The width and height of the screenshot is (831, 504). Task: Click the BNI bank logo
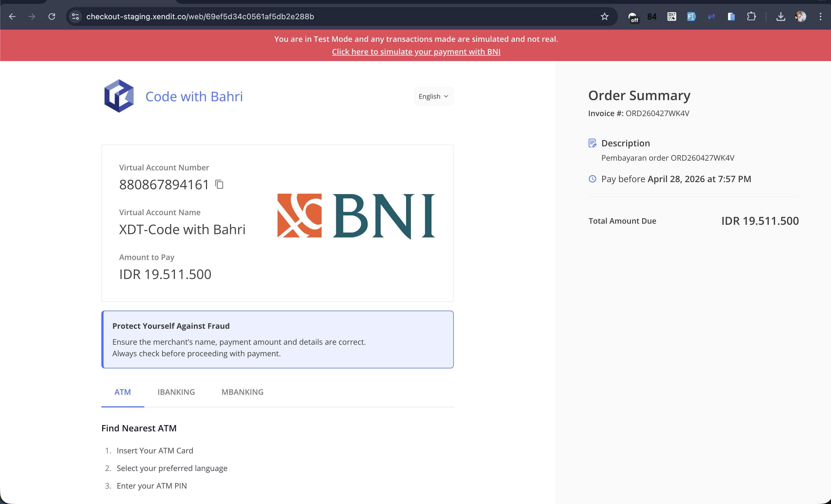[x=356, y=216]
